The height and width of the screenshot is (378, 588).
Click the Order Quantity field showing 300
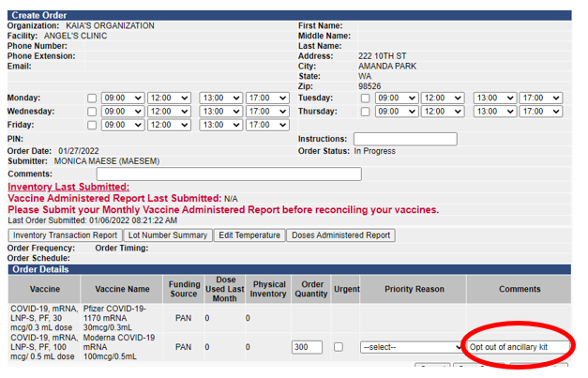point(307,347)
